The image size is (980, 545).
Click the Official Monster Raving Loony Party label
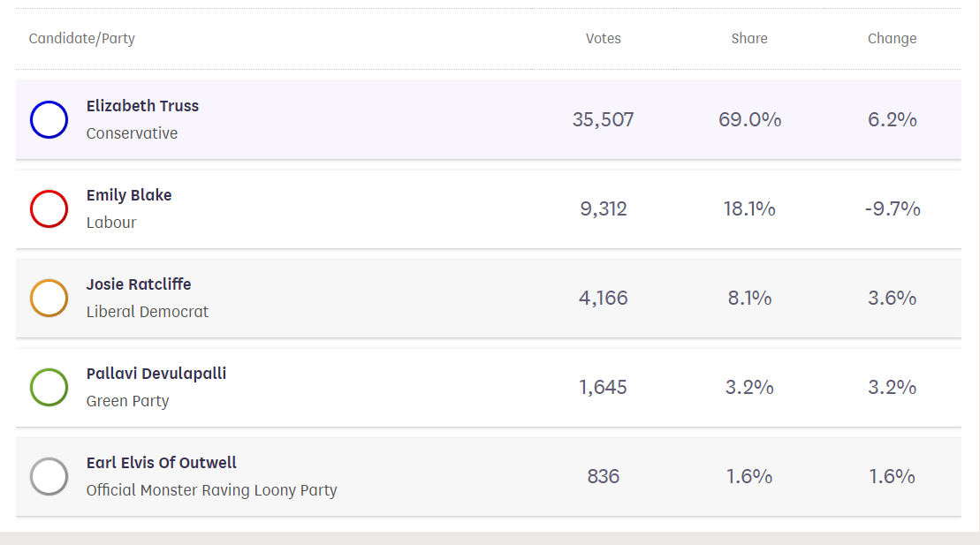211,490
